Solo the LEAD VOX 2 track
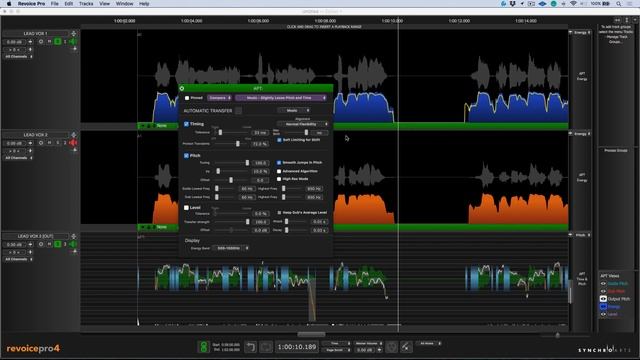Image resolution: width=640 pixels, height=360 pixels. click(x=58, y=143)
